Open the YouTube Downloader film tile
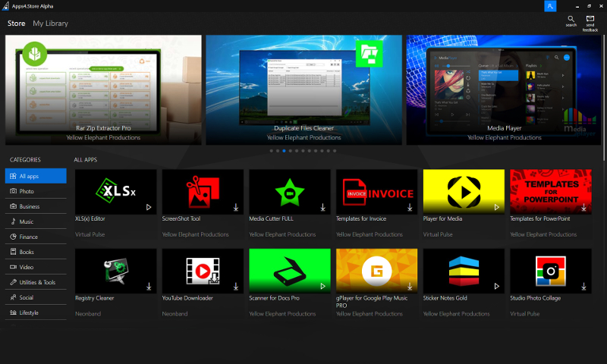Image resolution: width=607 pixels, height=364 pixels. click(x=203, y=271)
